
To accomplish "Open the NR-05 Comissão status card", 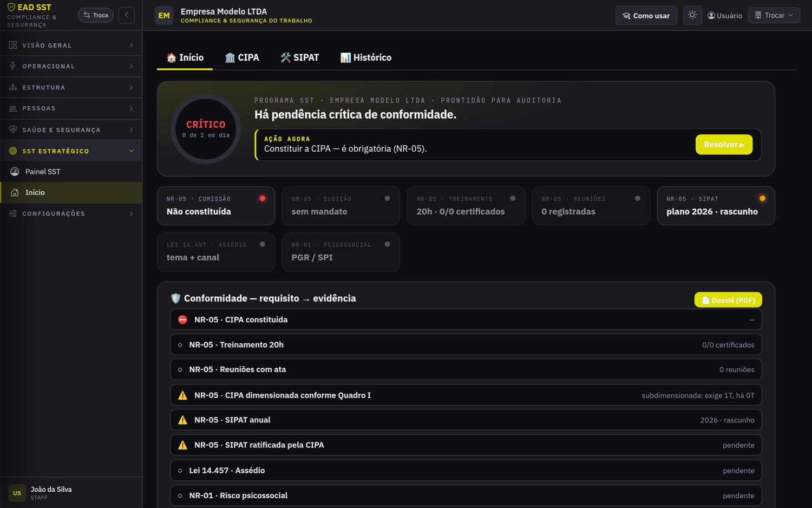I will [x=216, y=206].
